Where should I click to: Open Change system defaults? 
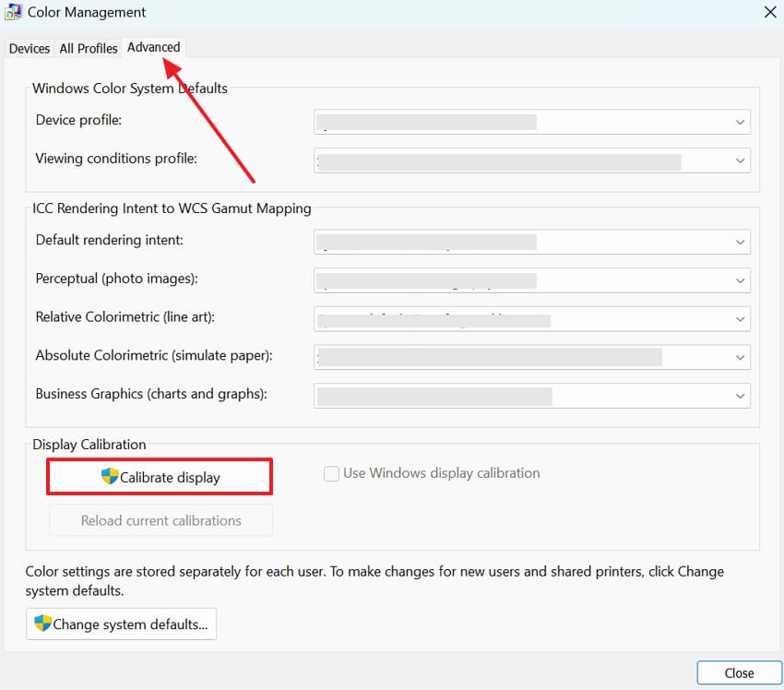click(x=122, y=624)
